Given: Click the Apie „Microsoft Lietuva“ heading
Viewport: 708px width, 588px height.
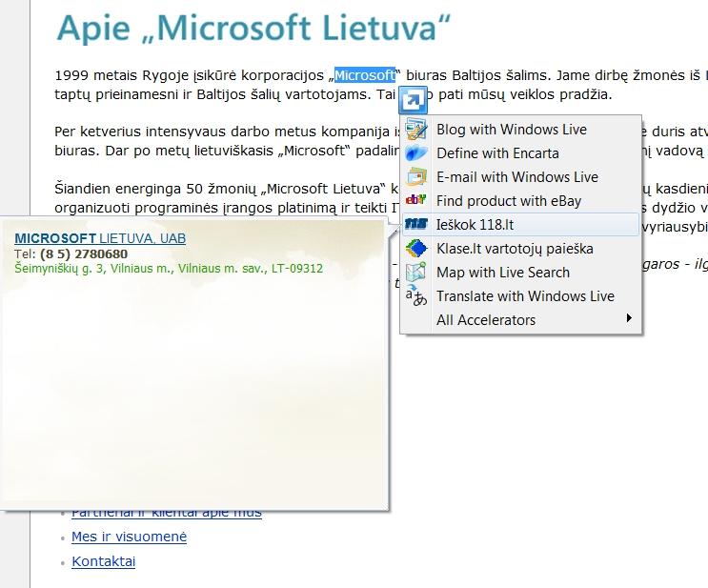Looking at the screenshot, I should point(253,28).
